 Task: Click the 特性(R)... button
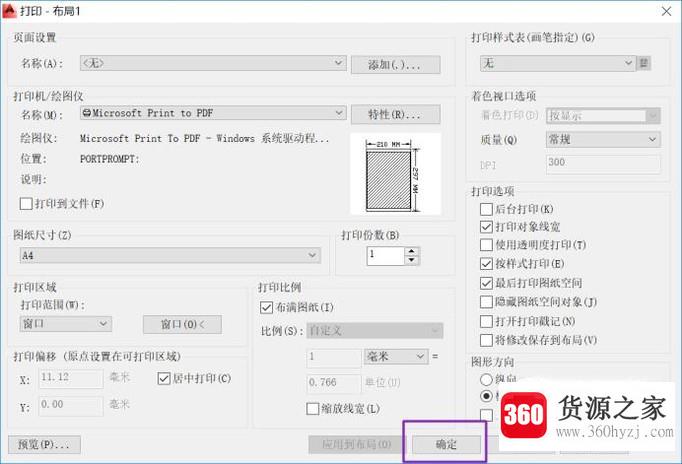395,115
